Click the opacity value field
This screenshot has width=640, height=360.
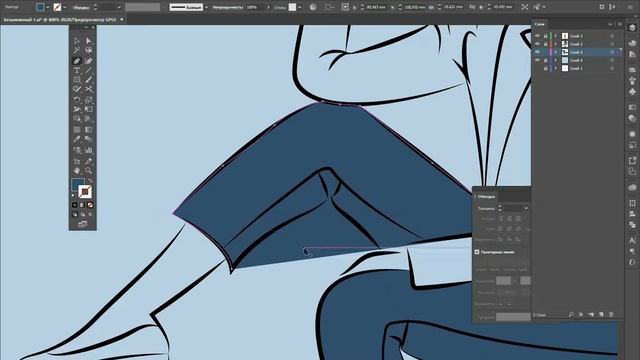tap(256, 7)
